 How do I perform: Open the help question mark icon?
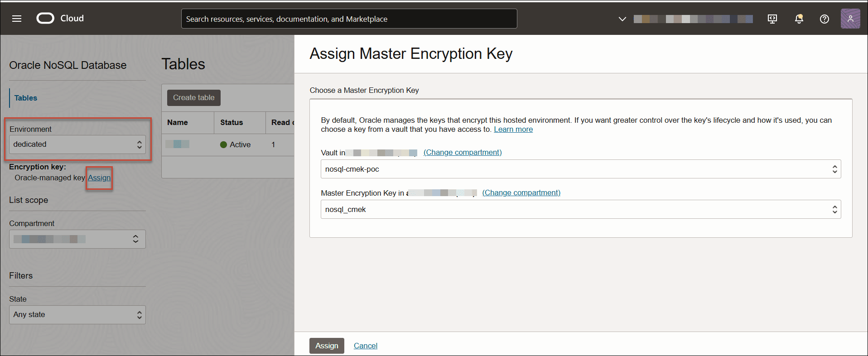[x=824, y=19]
